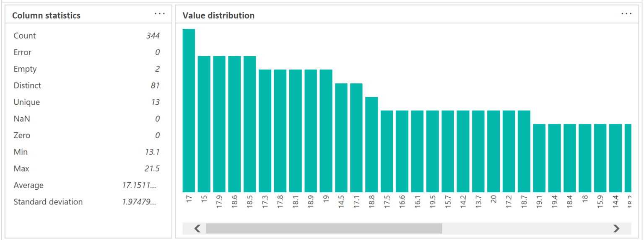
Task: Select the bar labeled 17.5
Action: (387, 151)
